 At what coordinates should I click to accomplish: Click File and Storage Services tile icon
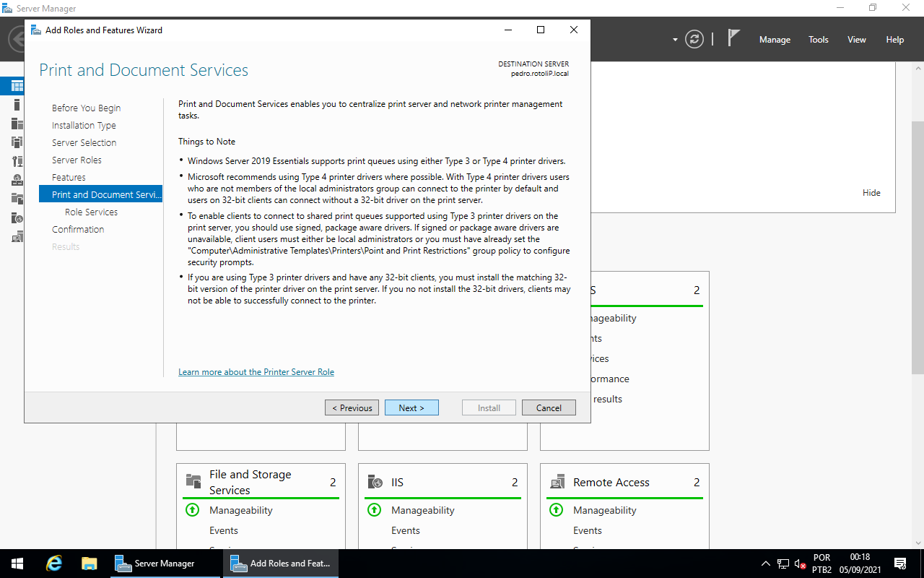tap(193, 481)
